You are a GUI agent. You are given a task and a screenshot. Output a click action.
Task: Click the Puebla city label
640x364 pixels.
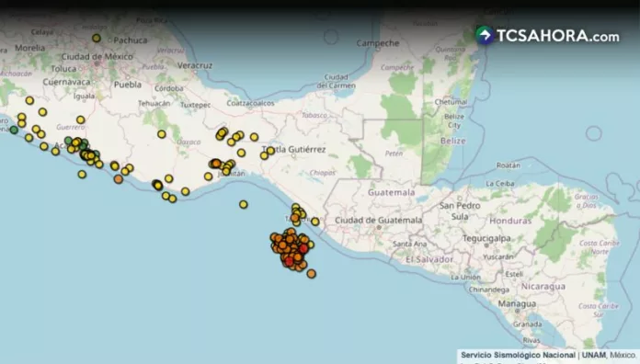pos(128,85)
